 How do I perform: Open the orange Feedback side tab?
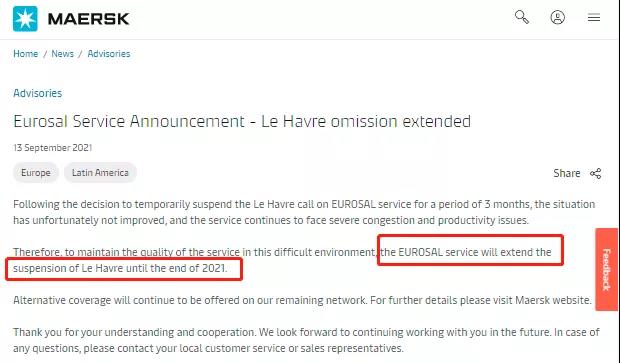pos(607,269)
